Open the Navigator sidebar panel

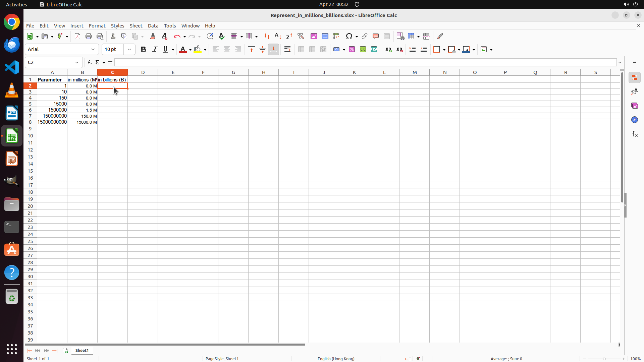pos(635,120)
